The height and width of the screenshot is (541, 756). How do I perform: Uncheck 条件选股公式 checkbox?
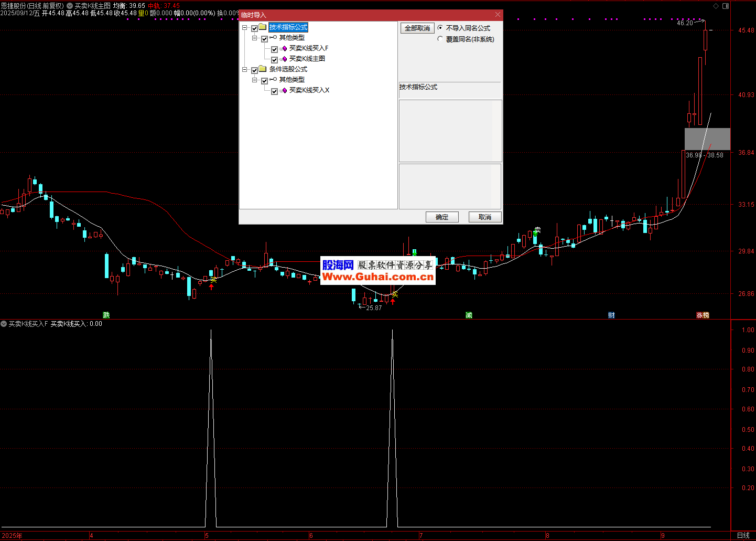point(254,70)
